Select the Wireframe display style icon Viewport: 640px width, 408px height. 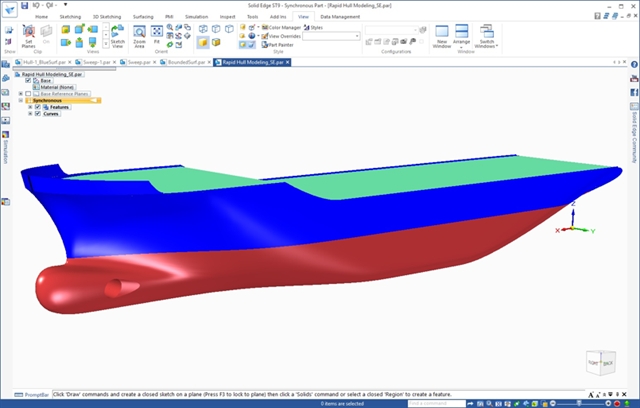[x=203, y=29]
